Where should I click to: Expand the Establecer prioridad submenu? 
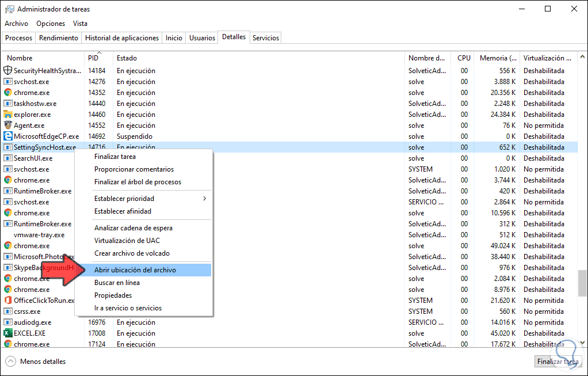point(150,199)
